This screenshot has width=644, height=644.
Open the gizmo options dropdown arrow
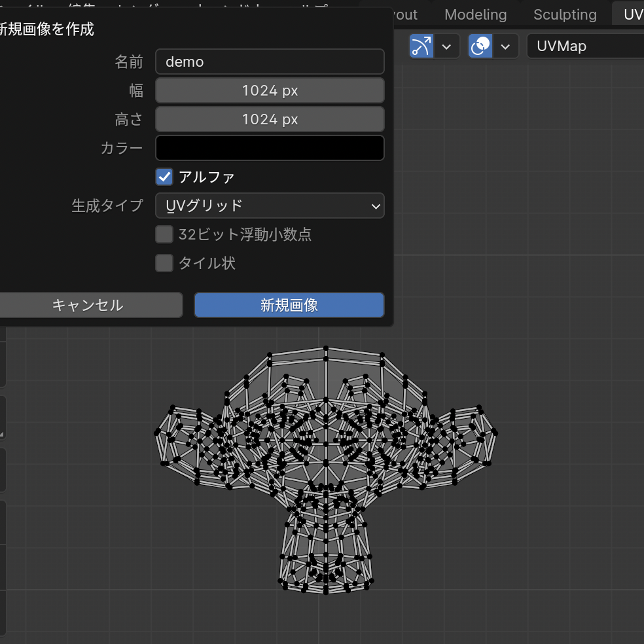(x=447, y=46)
